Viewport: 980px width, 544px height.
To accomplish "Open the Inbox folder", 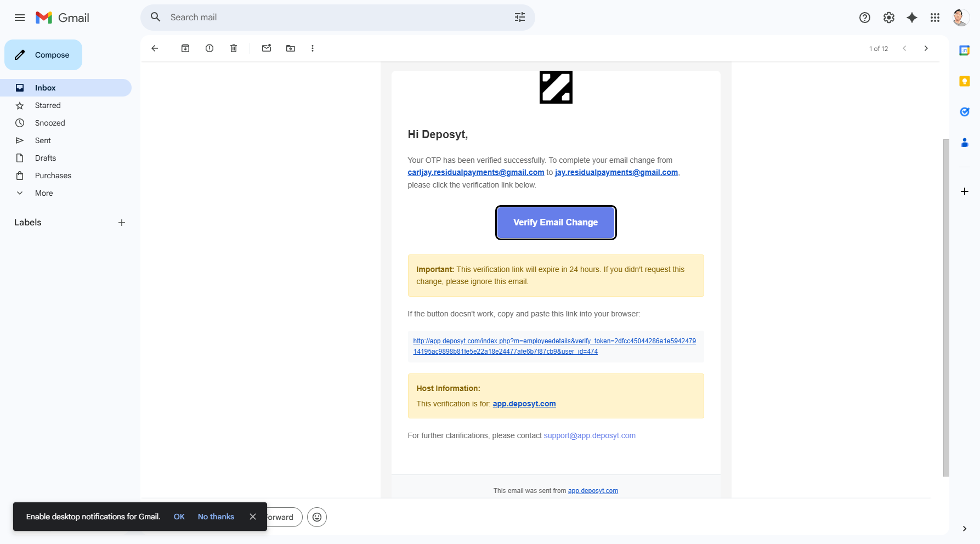I will [66, 88].
